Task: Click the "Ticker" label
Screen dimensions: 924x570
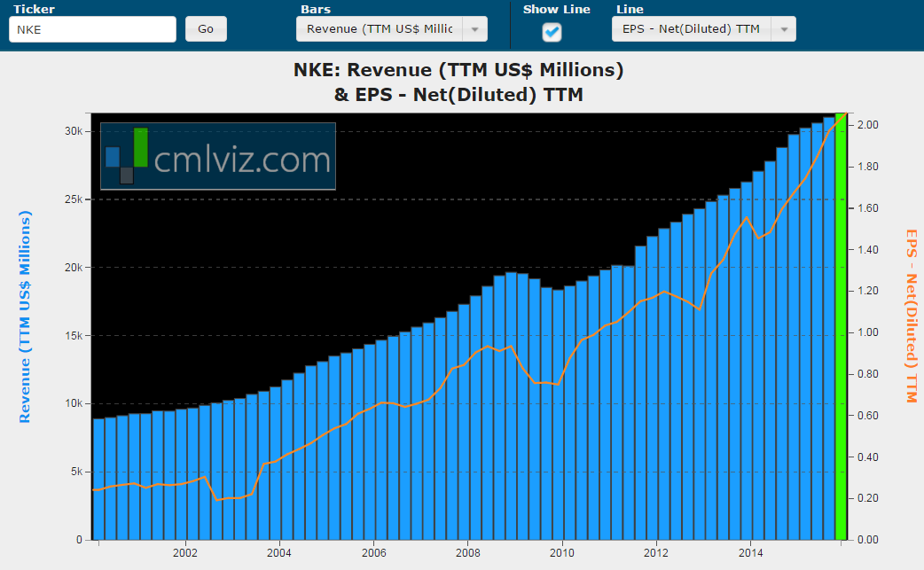Action: coord(34,9)
